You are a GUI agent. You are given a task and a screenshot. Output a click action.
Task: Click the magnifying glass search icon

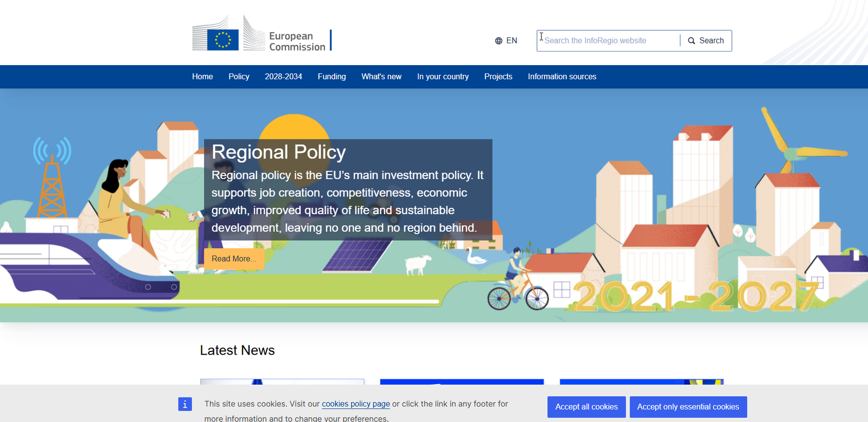coord(691,41)
